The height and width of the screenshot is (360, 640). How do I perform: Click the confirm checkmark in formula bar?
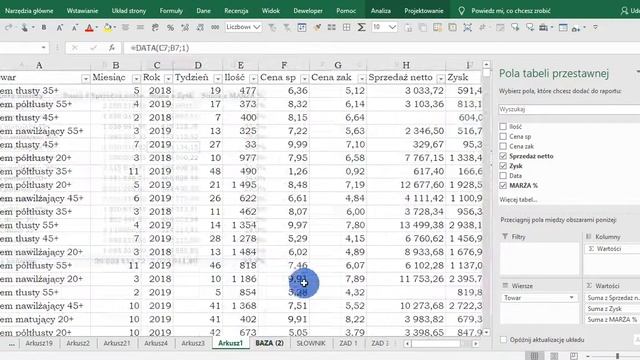(93, 48)
